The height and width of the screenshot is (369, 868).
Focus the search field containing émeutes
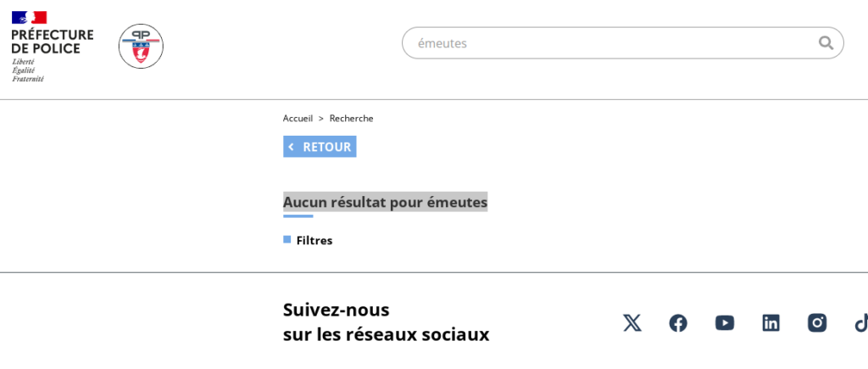[610, 43]
